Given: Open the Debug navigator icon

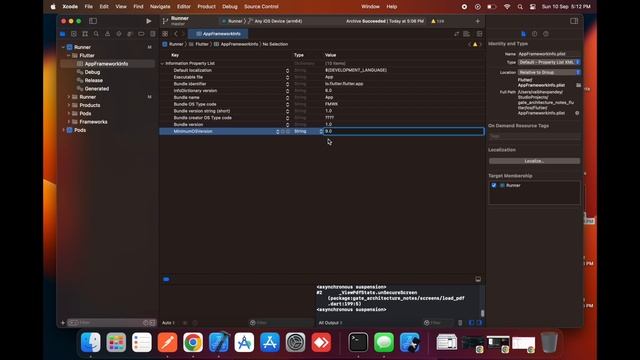Looking at the screenshot, I should pos(130,34).
